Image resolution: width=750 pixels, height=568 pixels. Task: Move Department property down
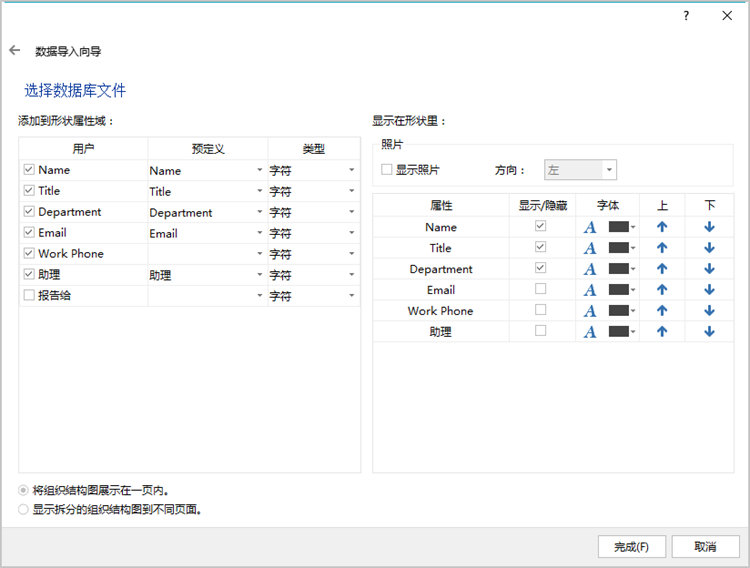709,269
